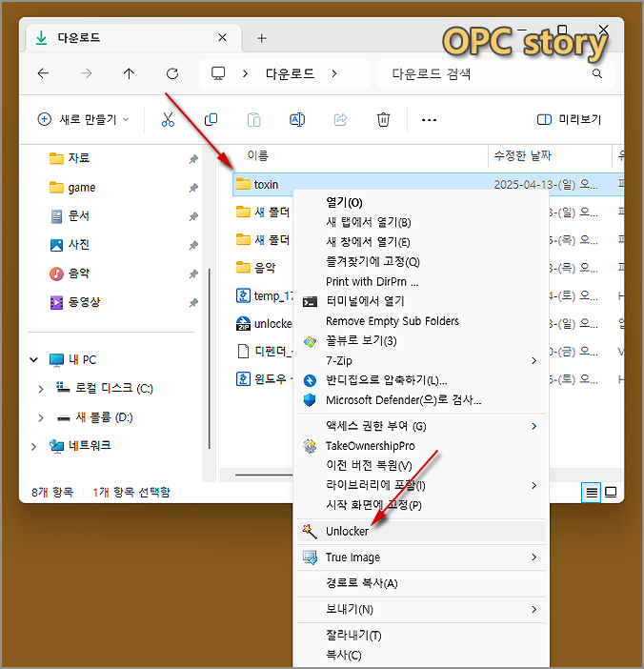Expand 새 볼륨 (D:) node

point(41,417)
